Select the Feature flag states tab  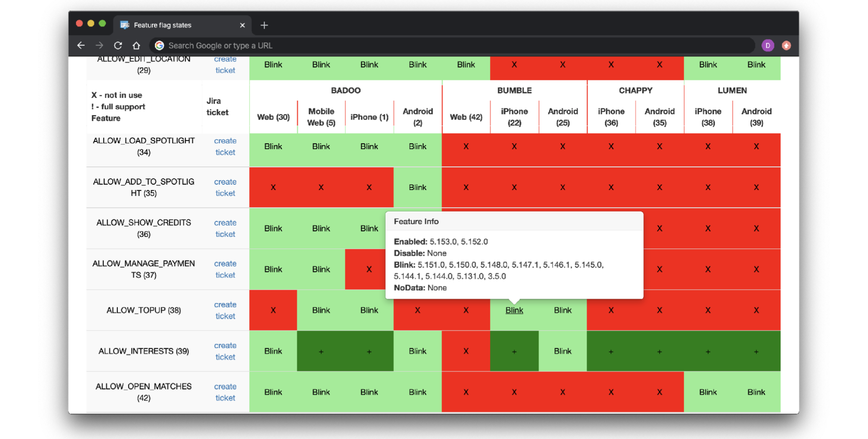[182, 25]
